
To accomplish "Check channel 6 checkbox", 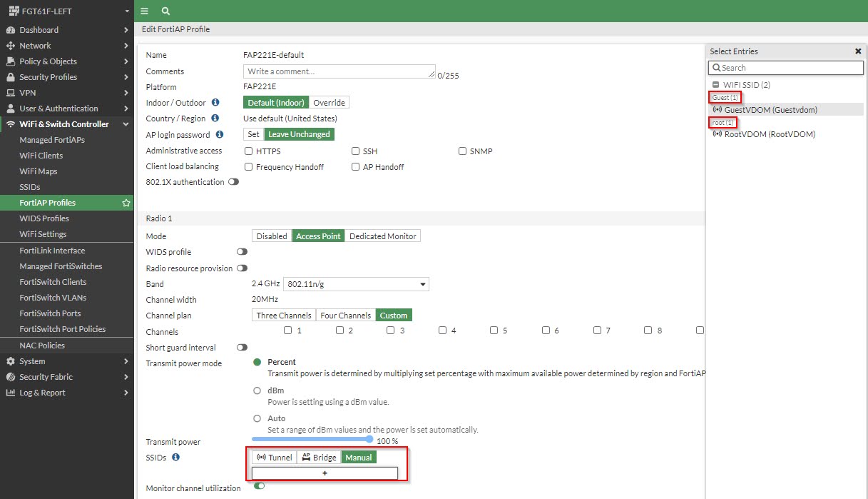I will pos(546,331).
